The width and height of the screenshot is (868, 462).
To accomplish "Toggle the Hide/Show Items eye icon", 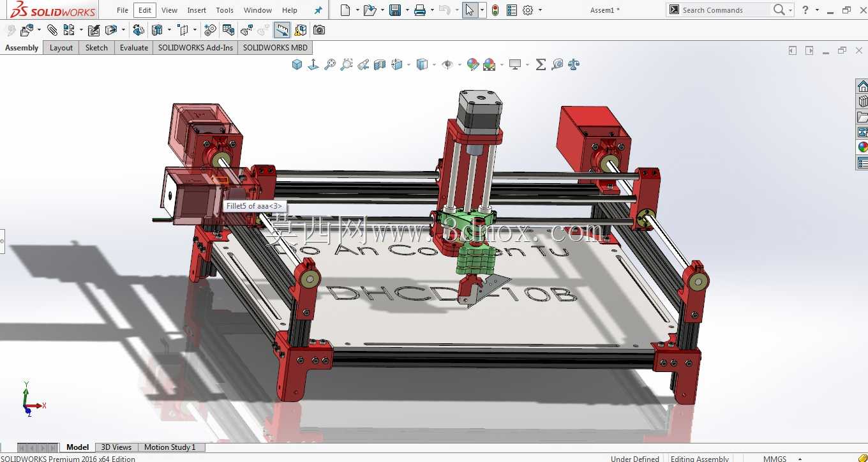I will coord(447,64).
